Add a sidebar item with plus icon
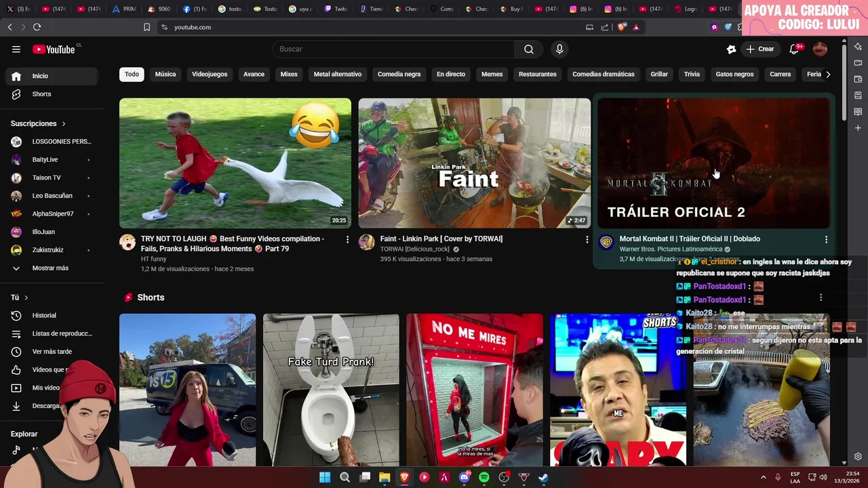 click(x=858, y=128)
